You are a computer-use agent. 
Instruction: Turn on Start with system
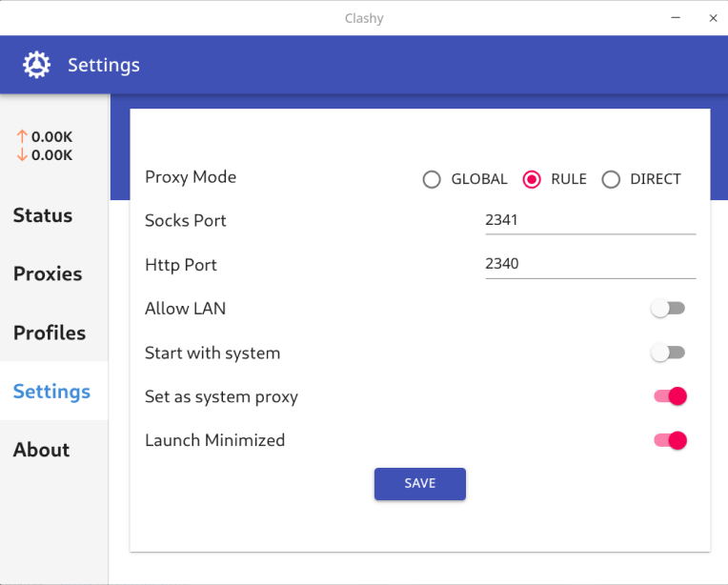tap(668, 353)
